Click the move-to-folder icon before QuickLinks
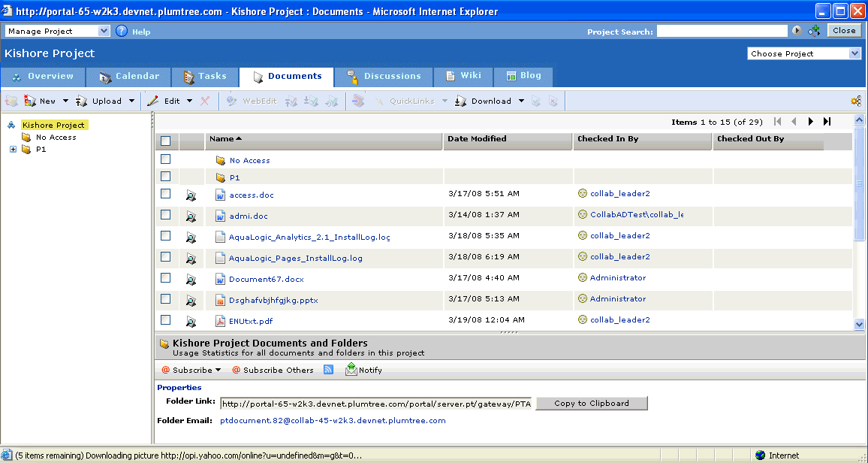868x463 pixels. (358, 101)
